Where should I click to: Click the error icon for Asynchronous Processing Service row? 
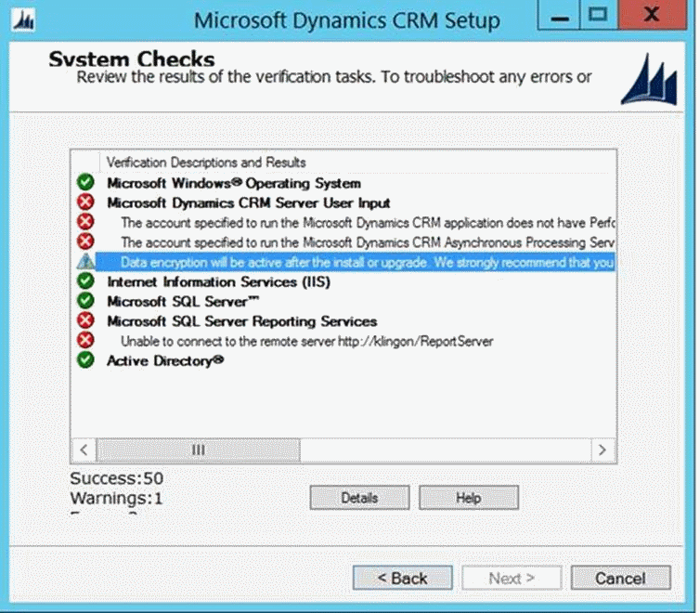pos(85,241)
